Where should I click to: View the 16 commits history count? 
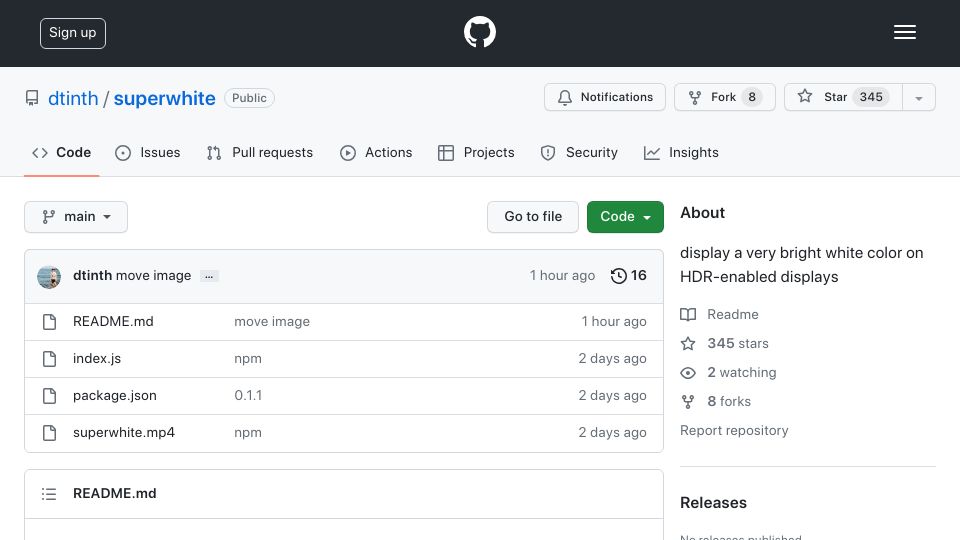coord(639,276)
